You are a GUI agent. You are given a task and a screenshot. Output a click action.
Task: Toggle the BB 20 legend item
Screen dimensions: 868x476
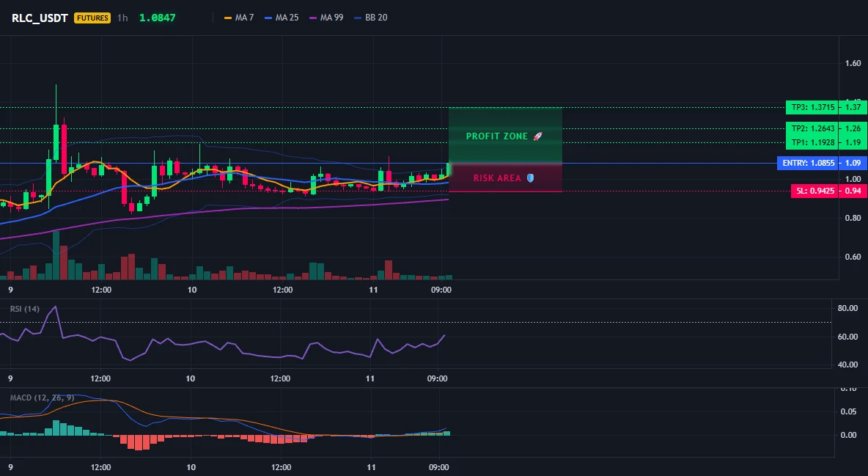(x=371, y=18)
